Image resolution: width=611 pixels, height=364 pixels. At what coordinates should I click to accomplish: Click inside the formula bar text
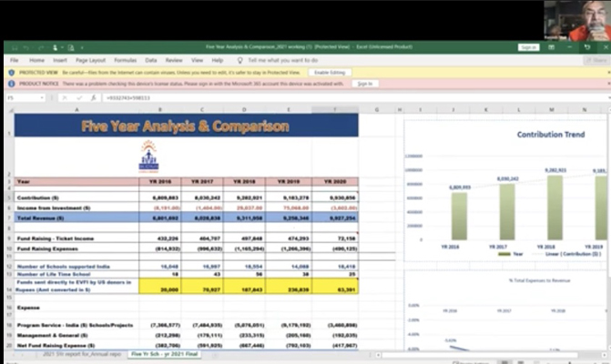point(273,96)
